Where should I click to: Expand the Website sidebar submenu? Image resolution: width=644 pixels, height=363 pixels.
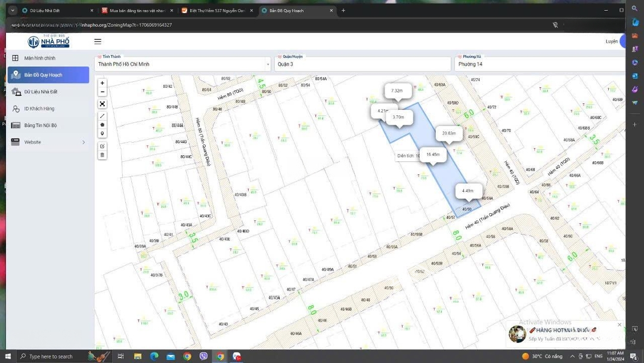83,142
